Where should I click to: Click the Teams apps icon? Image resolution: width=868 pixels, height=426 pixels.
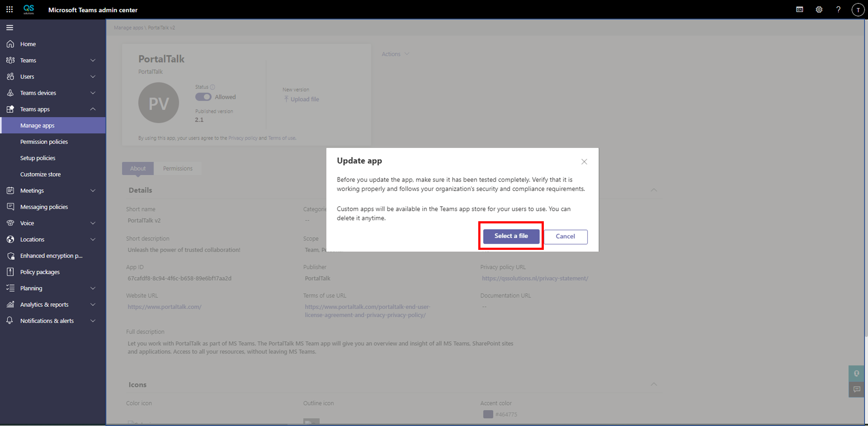(x=10, y=109)
